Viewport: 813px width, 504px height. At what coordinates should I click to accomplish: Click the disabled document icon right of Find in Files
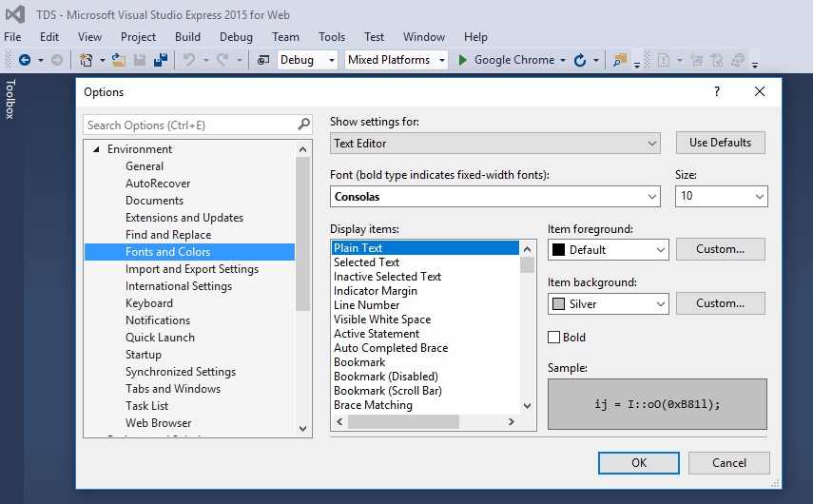click(664, 60)
